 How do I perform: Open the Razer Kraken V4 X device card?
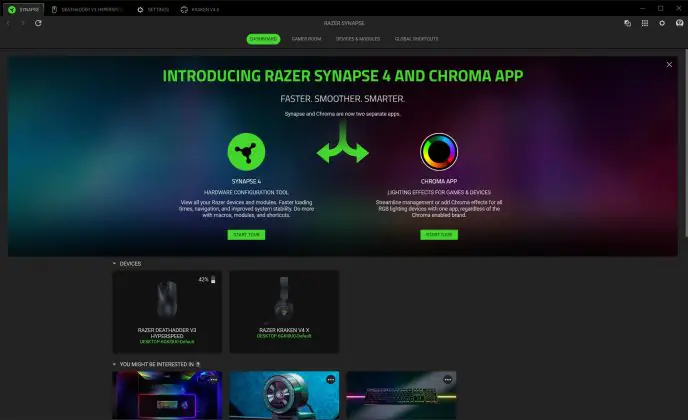284,312
